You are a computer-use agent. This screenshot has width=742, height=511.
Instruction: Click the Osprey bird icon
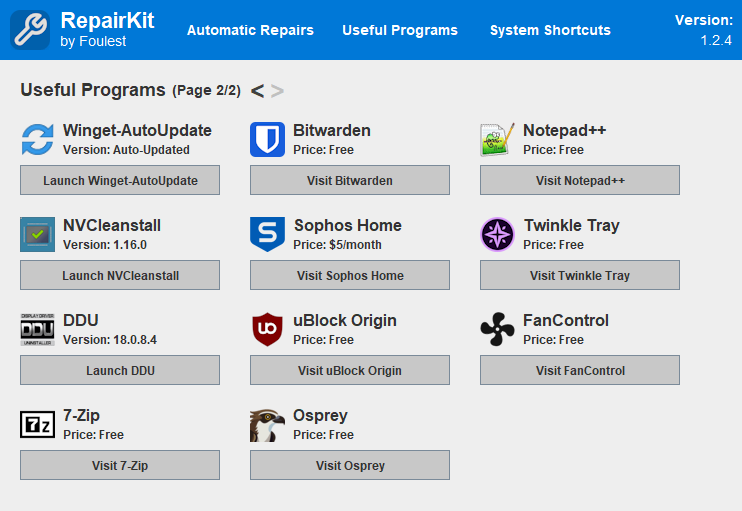[267, 425]
